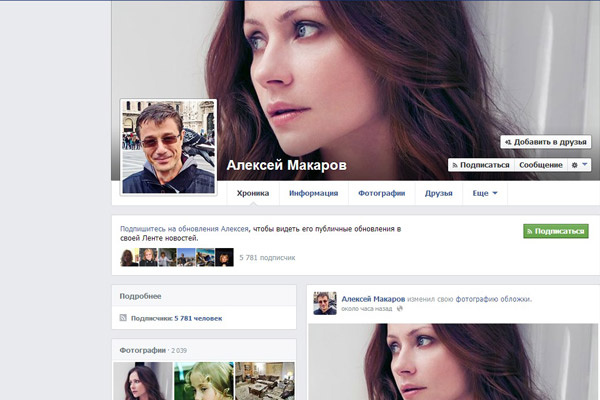Click the globe privacy icon in post
This screenshot has width=600, height=400.
(x=399, y=309)
